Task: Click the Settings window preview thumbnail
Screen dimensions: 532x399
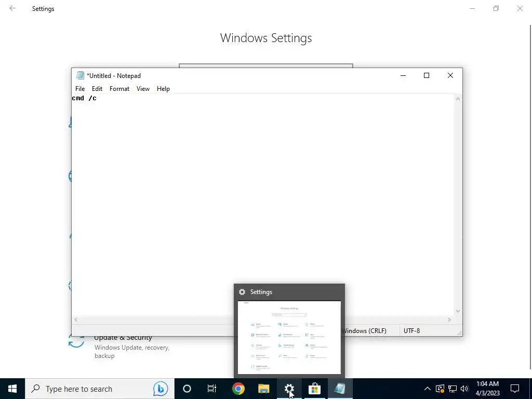Action: [289, 337]
